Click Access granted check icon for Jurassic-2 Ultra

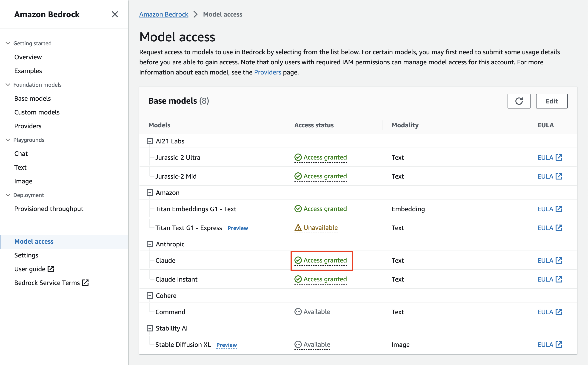pyautogui.click(x=298, y=157)
